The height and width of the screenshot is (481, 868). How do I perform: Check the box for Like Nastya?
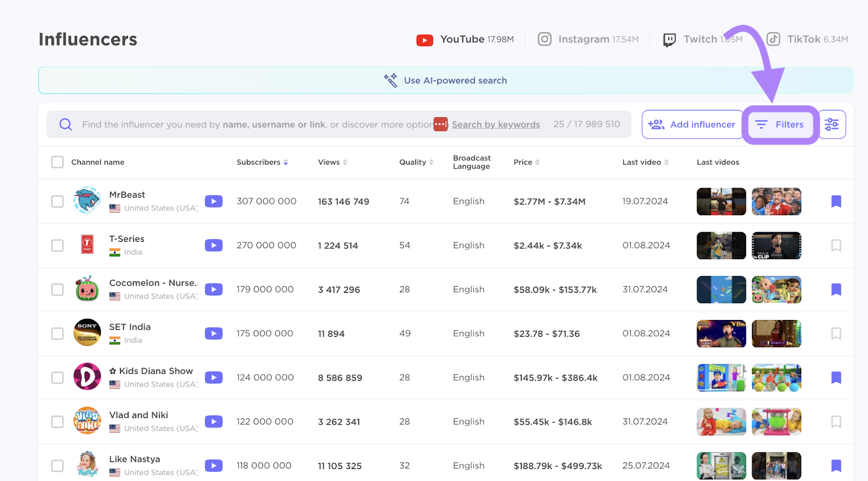coord(58,466)
